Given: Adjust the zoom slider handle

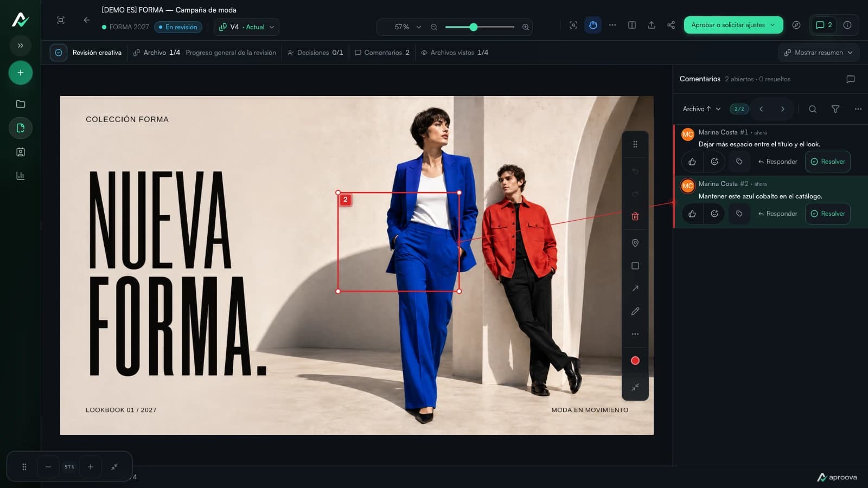Looking at the screenshot, I should pos(474,27).
